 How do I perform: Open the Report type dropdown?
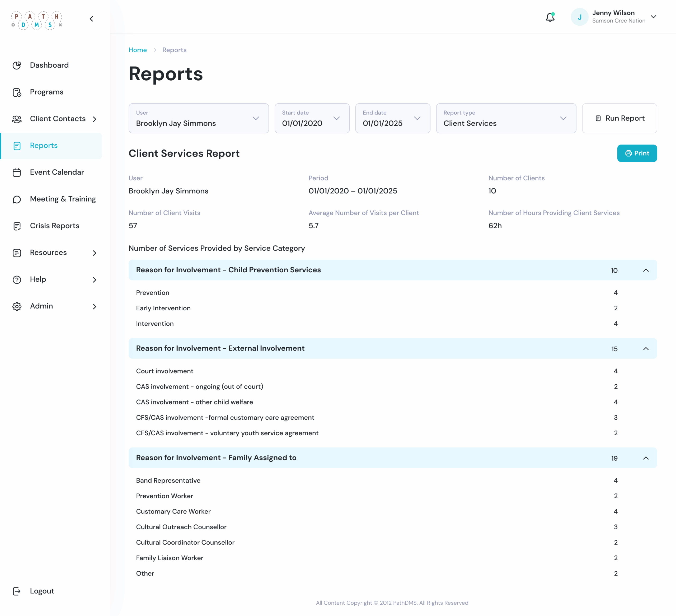pyautogui.click(x=506, y=118)
